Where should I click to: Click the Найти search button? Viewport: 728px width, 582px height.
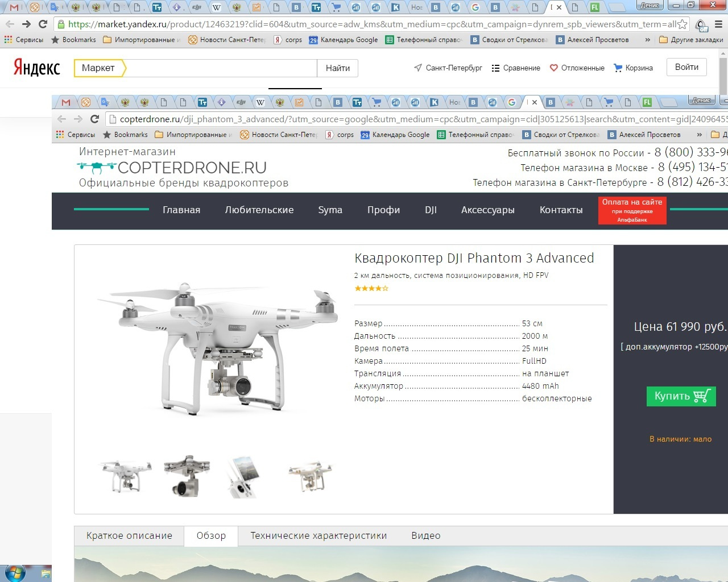click(338, 68)
